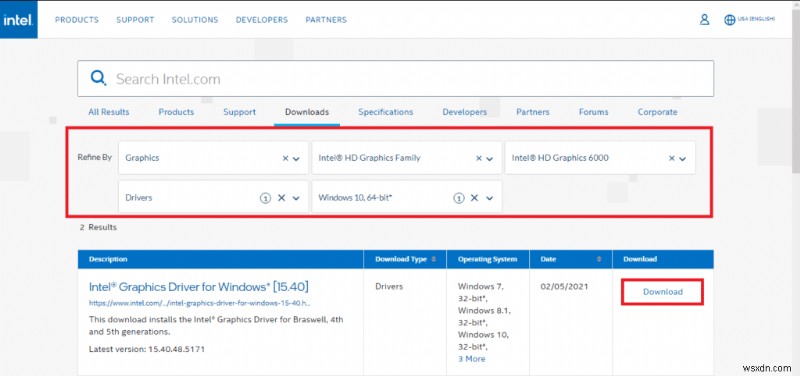Click the 02/05/2021 date cell

click(x=564, y=287)
